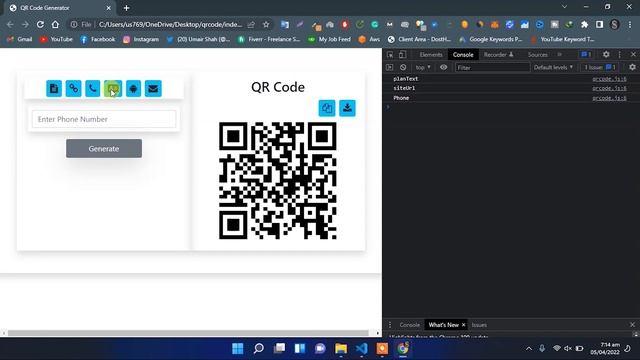This screenshot has height=360, width=640.
Task: Open a new browser tab
Action: point(126,8)
